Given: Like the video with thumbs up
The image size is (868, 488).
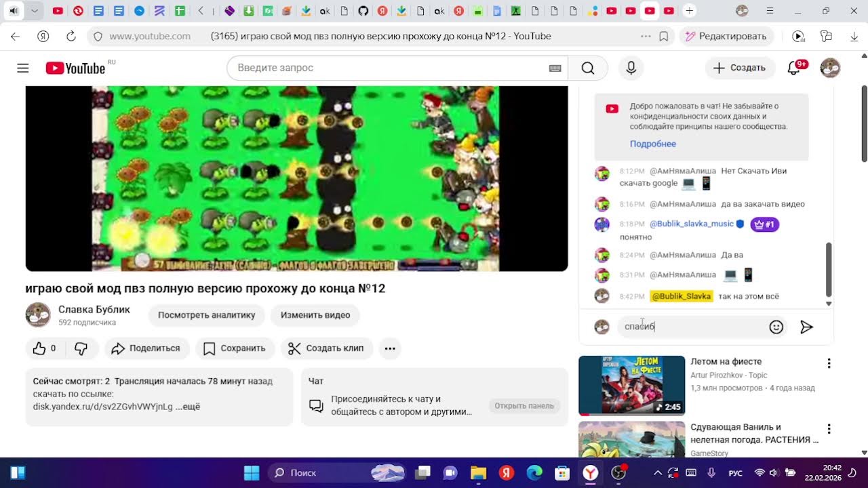Looking at the screenshot, I should pos(45,348).
